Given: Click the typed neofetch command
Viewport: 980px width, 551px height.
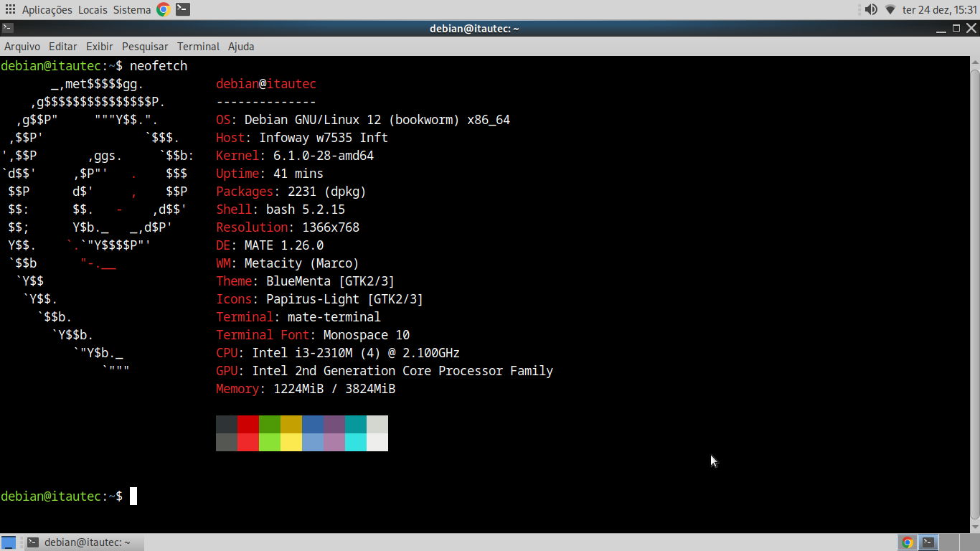Looking at the screenshot, I should (159, 66).
